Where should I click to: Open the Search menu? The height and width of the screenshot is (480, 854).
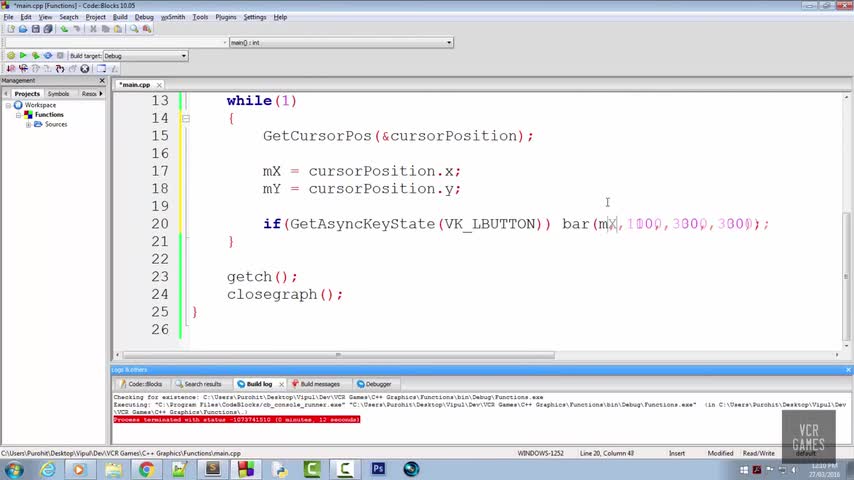(69, 17)
